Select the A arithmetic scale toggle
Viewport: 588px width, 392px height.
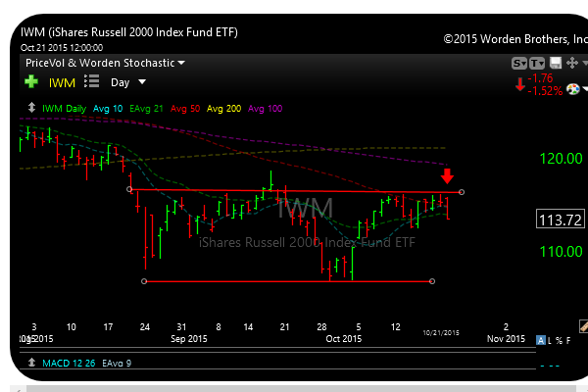click(x=540, y=340)
